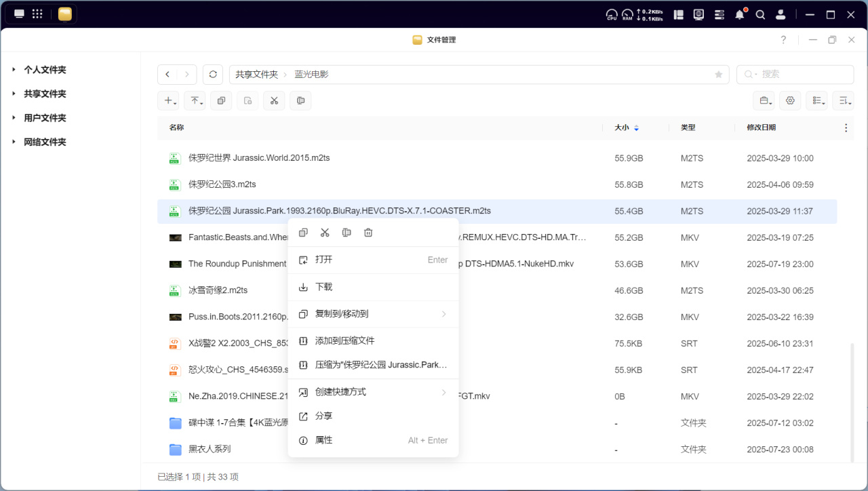
Task: Open the file manager settings gear
Action: pyautogui.click(x=790, y=100)
